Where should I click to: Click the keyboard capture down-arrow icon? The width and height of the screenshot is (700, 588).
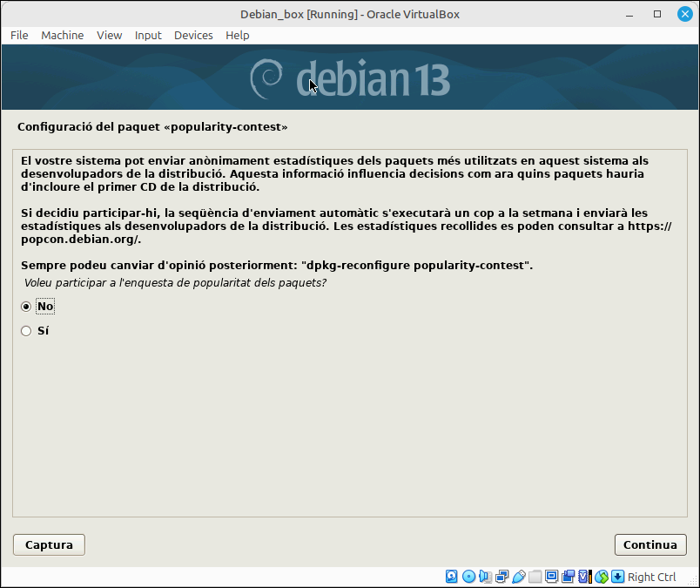click(618, 577)
